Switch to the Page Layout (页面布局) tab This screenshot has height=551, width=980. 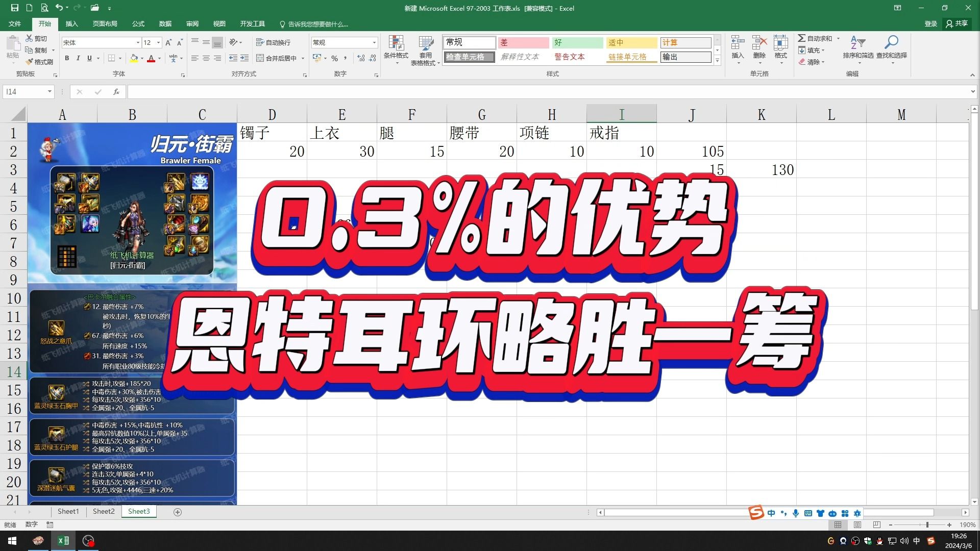point(105,24)
